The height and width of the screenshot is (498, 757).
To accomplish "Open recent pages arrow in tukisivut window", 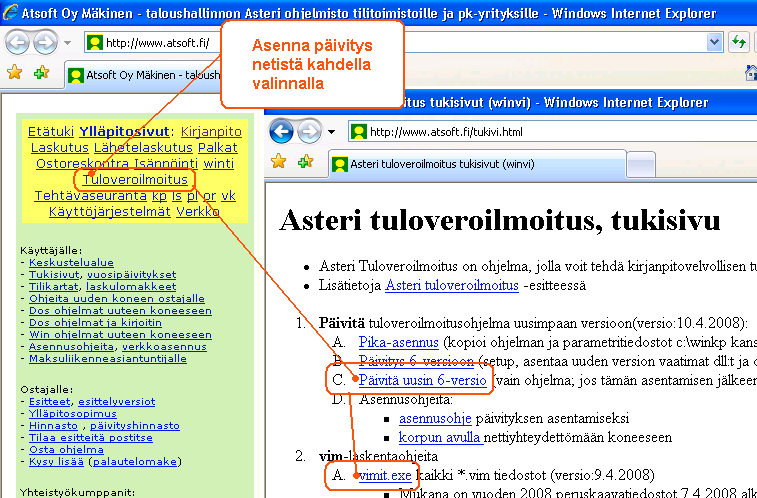I will point(332,131).
